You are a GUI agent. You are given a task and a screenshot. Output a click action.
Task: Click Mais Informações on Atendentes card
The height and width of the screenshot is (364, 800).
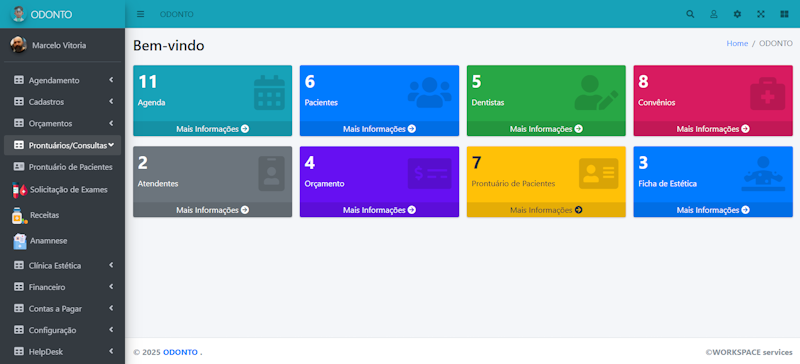coord(212,210)
